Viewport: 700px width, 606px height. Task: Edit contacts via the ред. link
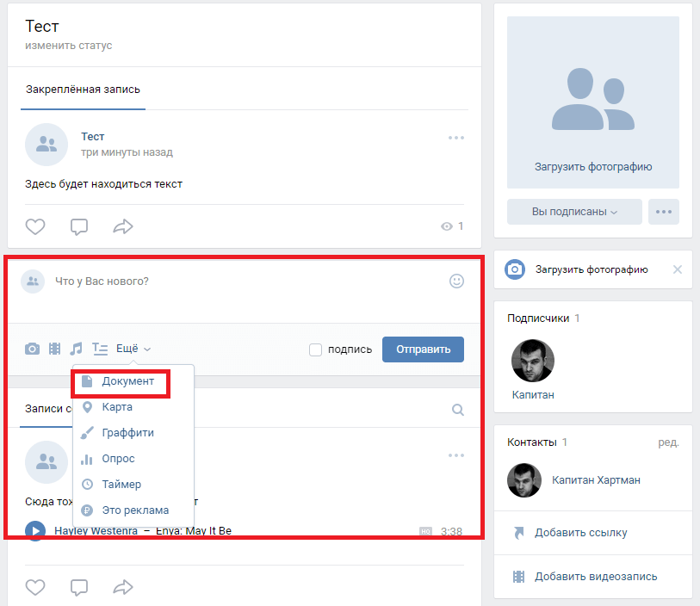pos(668,442)
